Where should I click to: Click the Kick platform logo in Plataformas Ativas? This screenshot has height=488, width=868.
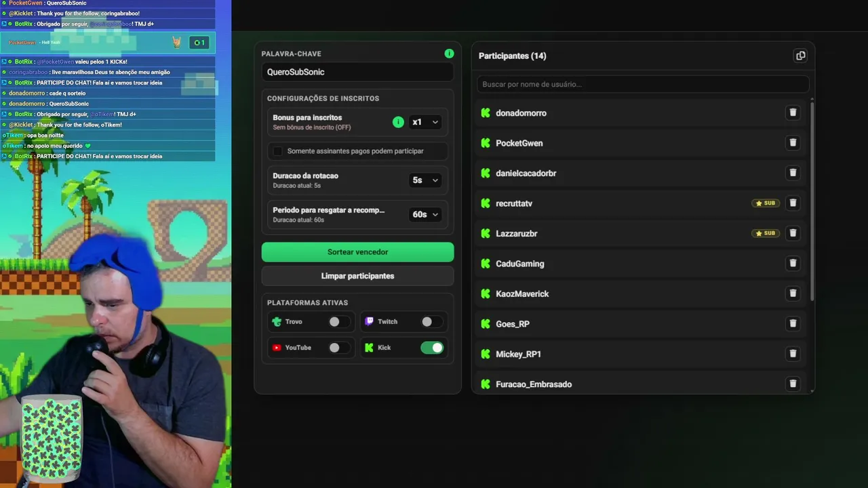click(369, 348)
